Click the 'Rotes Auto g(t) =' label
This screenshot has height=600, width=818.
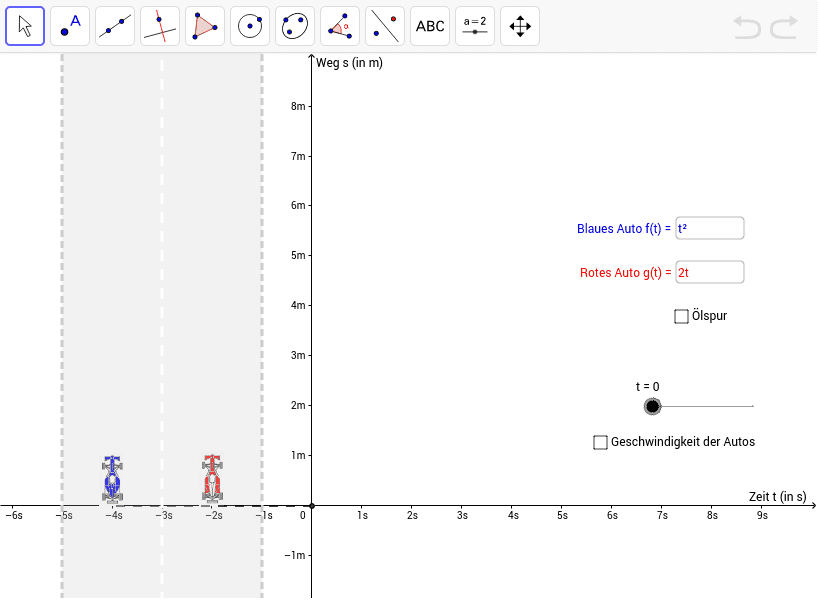coord(625,273)
